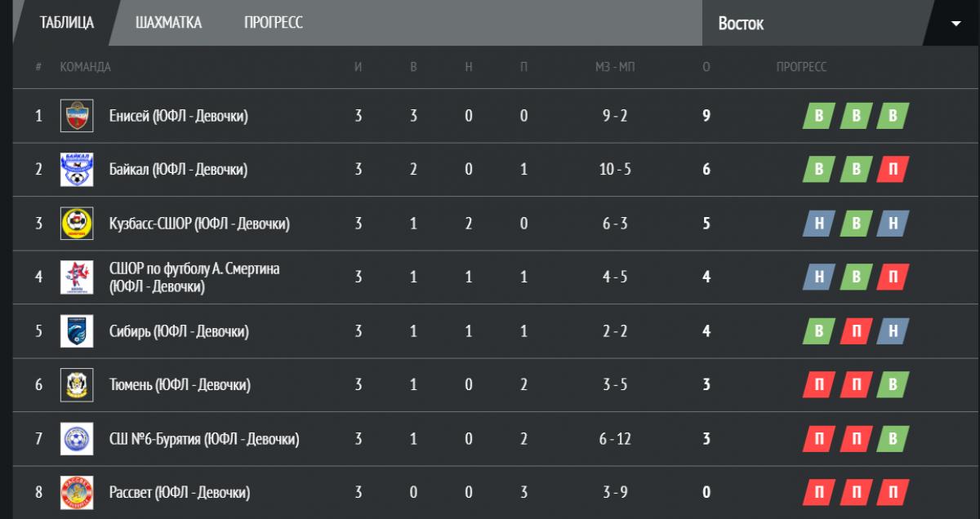980x519 pixels.
Task: Click the dropdown arrow next to Восток
Action: pyautogui.click(x=955, y=24)
